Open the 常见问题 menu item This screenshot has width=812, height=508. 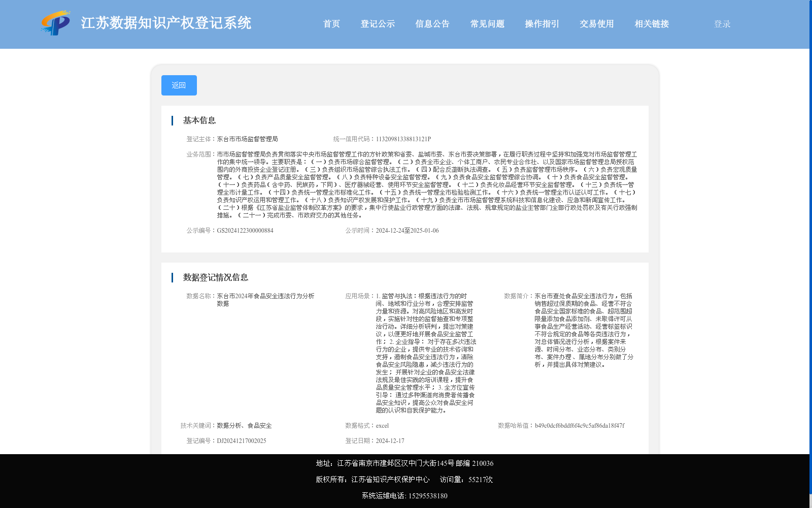487,24
